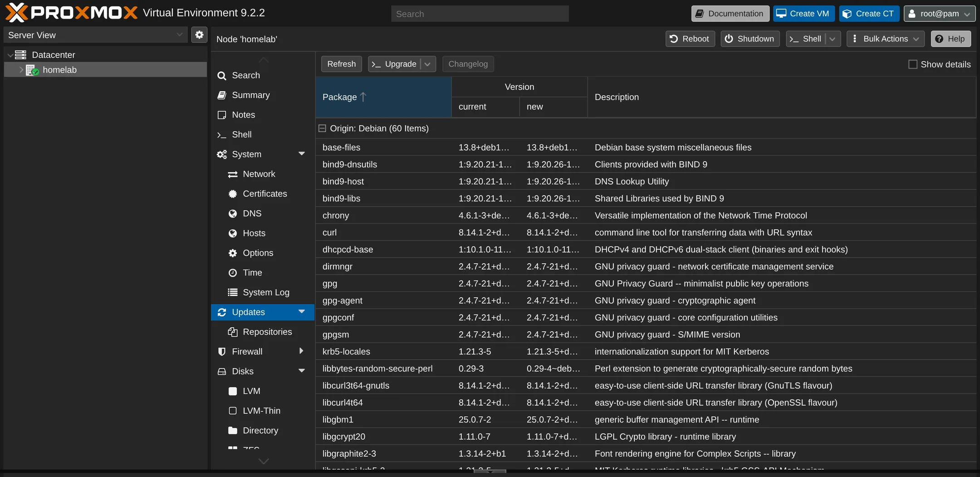Open the Shell button dropdown arrow
The image size is (980, 477).
click(833, 39)
